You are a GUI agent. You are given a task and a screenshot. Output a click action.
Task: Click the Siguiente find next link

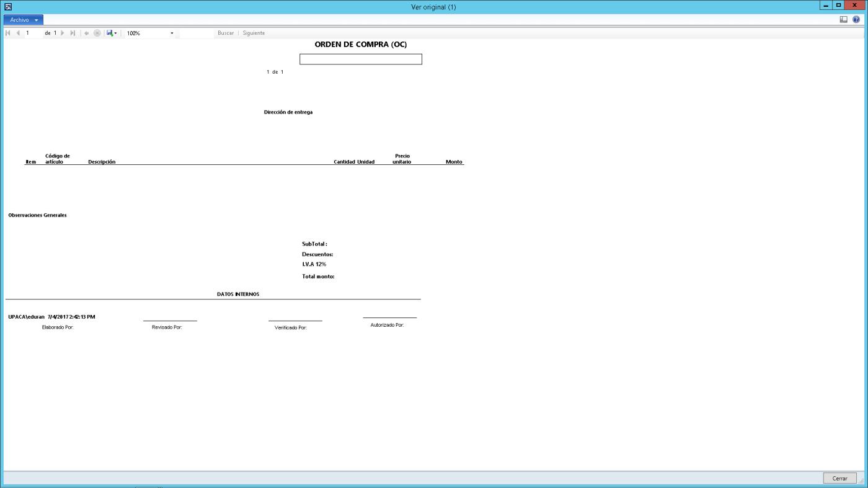pyautogui.click(x=254, y=33)
